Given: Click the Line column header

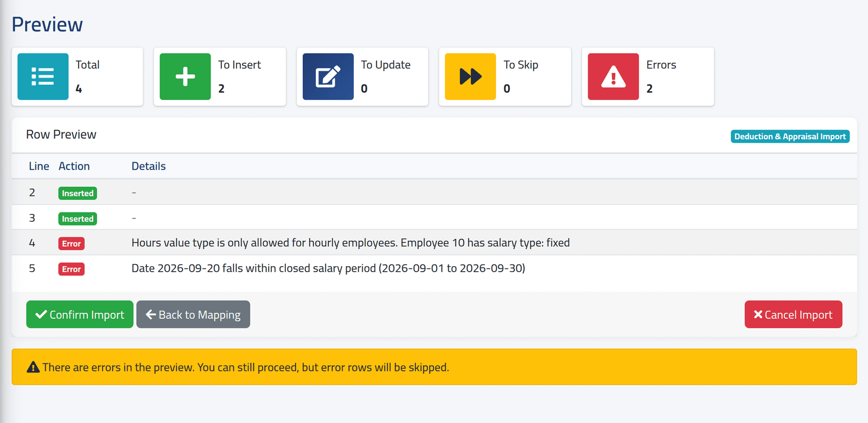Looking at the screenshot, I should [39, 166].
